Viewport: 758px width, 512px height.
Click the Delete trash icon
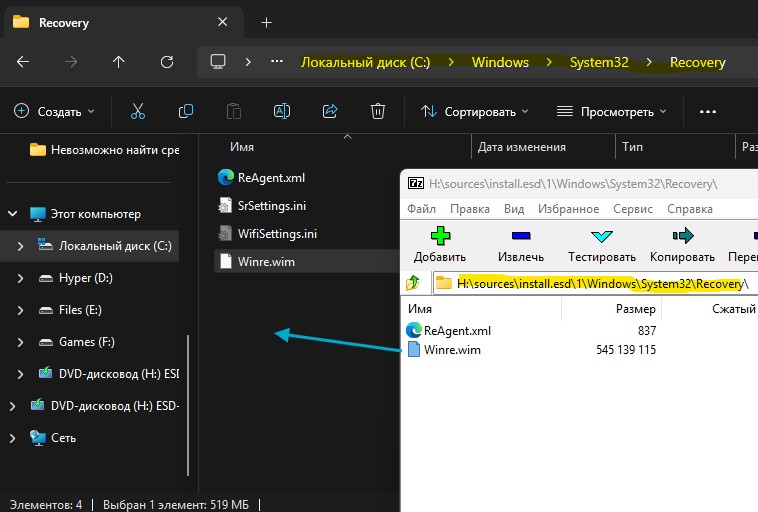[x=378, y=112]
